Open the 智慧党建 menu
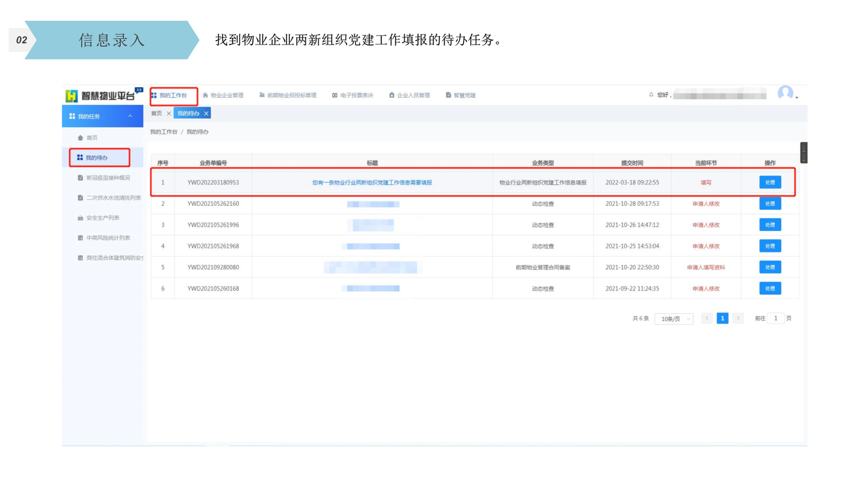The image size is (868, 488). (x=460, y=95)
